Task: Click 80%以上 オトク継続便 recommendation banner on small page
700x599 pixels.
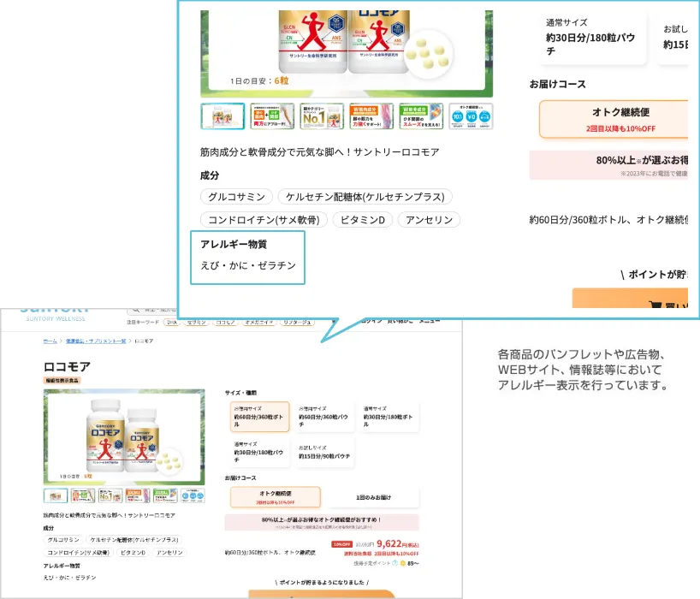Action: pyautogui.click(x=322, y=522)
